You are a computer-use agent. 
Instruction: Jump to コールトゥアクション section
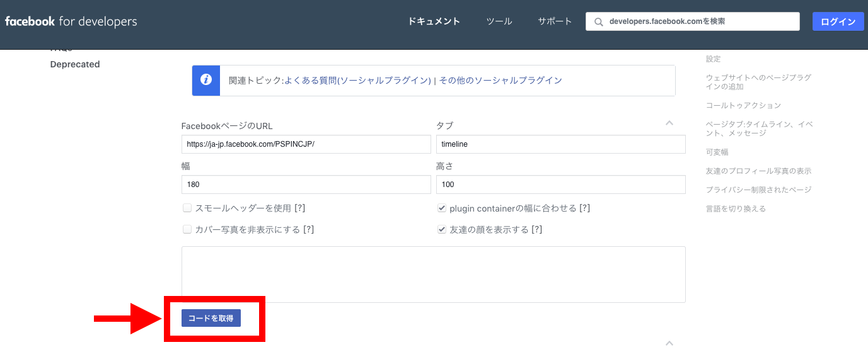743,105
